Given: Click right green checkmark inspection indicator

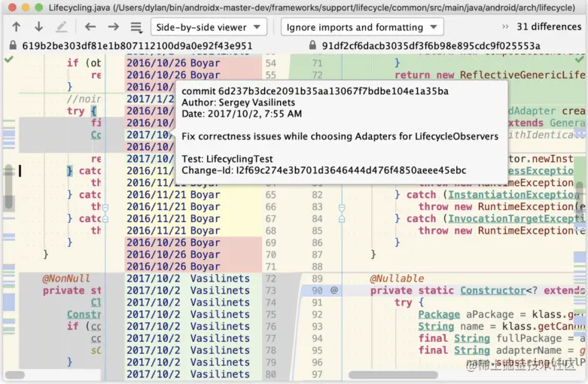Looking at the screenshot, I should [x=580, y=59].
